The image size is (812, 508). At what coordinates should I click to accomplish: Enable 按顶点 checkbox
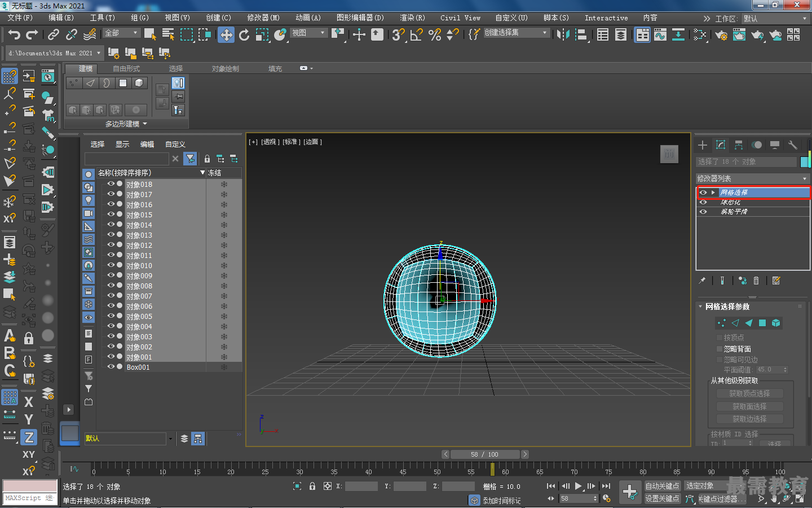click(x=720, y=338)
